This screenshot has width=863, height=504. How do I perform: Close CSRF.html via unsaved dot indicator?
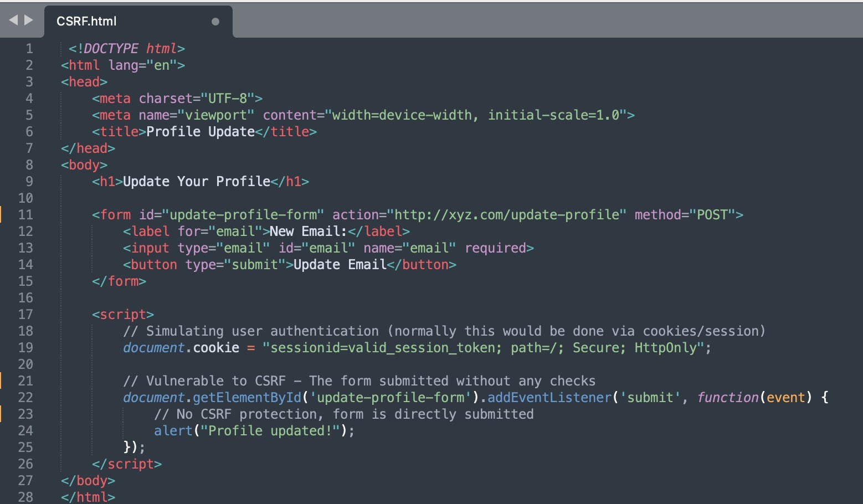[215, 22]
